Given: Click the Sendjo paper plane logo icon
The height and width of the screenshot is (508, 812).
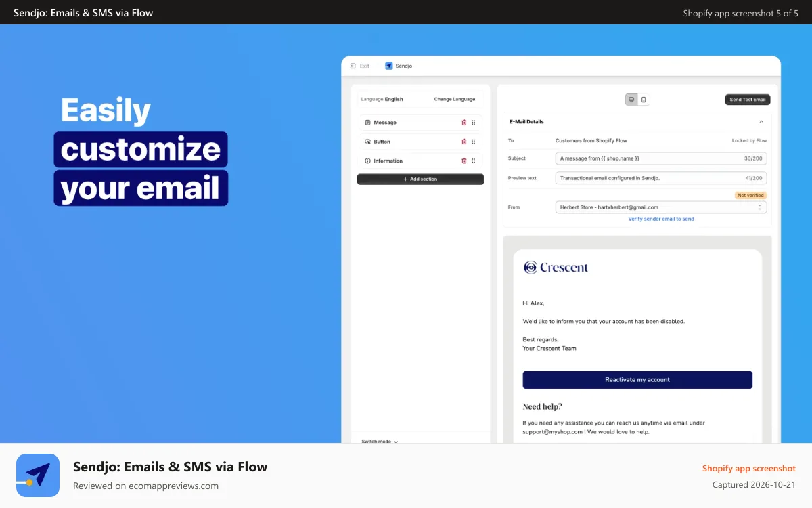Looking at the screenshot, I should pyautogui.click(x=388, y=66).
